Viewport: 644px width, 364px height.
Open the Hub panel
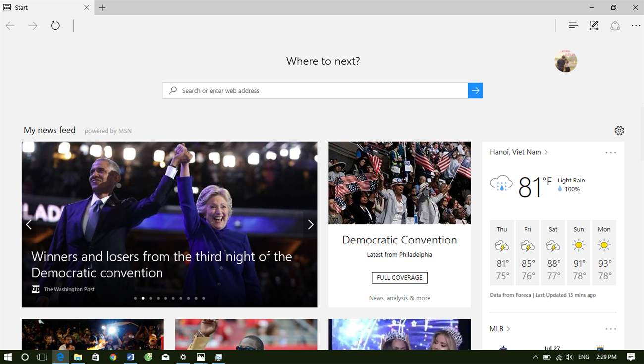573,26
